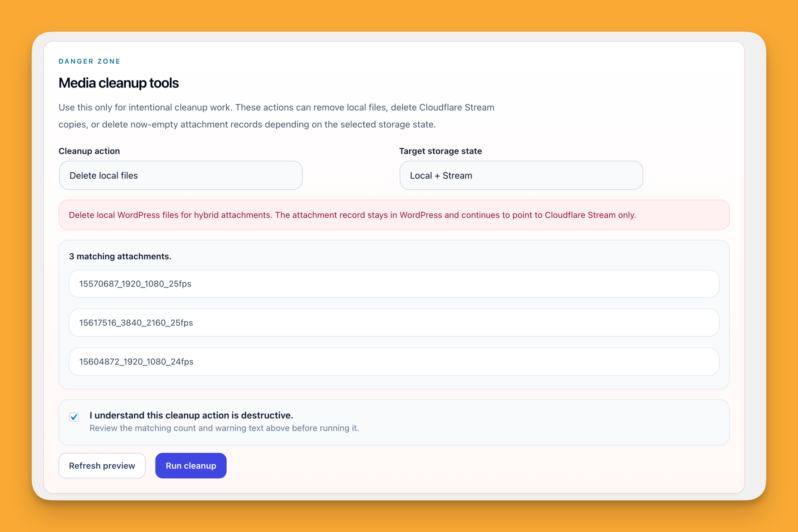Click the 'Target storage state' field label

click(x=440, y=151)
